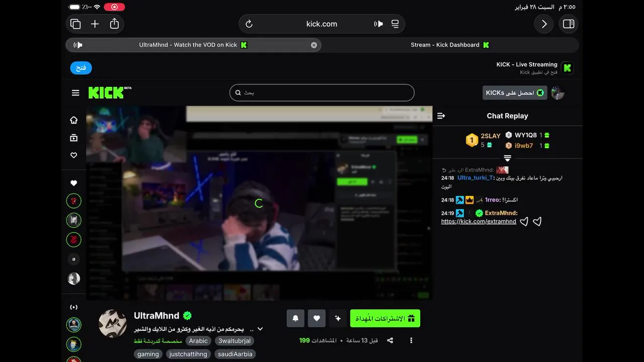Image resolution: width=644 pixels, height=362 pixels.
Task: Click the get KICKs button
Action: (x=515, y=93)
